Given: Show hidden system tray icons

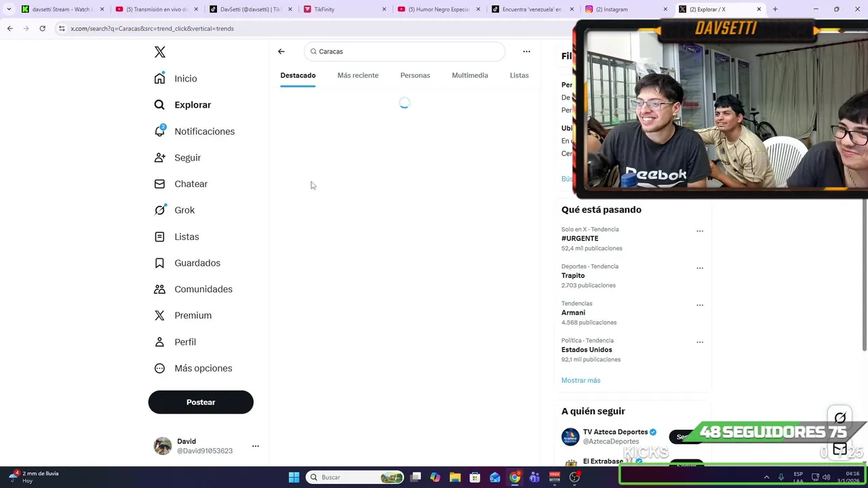Looking at the screenshot, I should pyautogui.click(x=766, y=477).
